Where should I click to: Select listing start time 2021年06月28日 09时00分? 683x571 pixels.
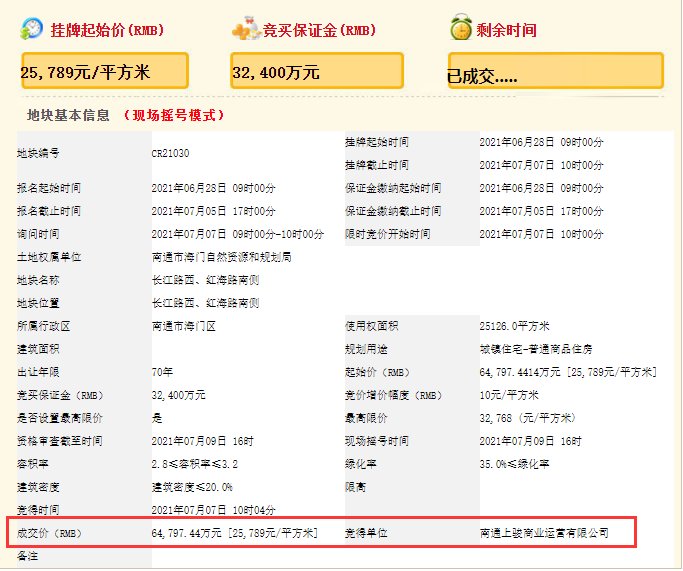click(541, 142)
